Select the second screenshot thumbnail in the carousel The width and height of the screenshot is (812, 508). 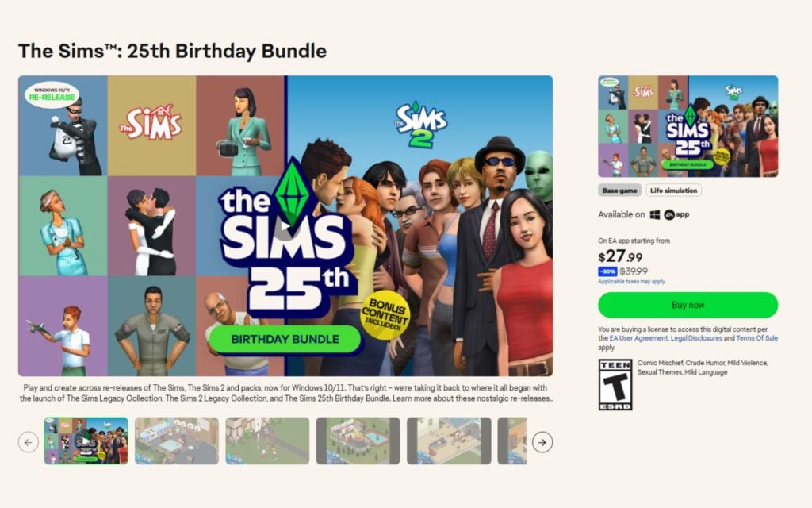tap(175, 443)
